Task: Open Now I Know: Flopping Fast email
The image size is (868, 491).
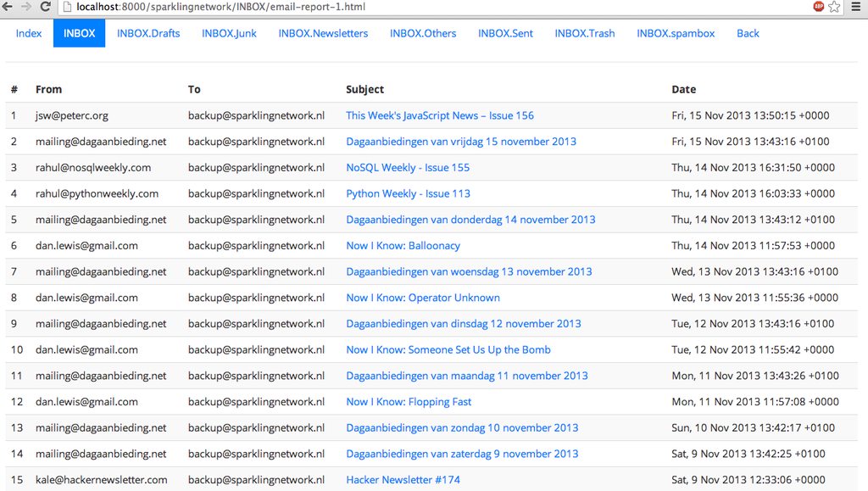Action: coord(409,402)
